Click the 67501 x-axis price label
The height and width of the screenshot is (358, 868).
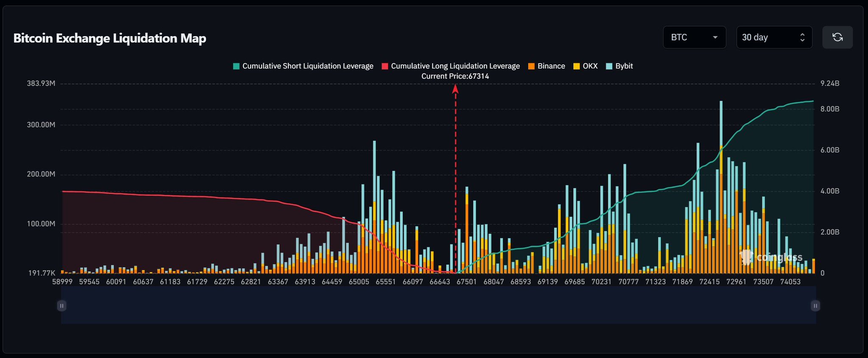466,282
